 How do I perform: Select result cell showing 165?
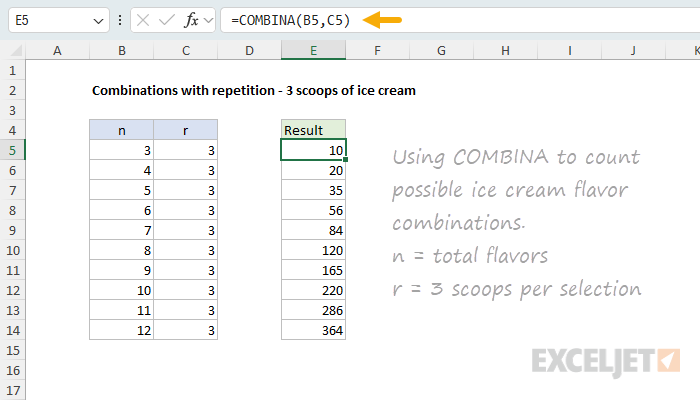(313, 270)
